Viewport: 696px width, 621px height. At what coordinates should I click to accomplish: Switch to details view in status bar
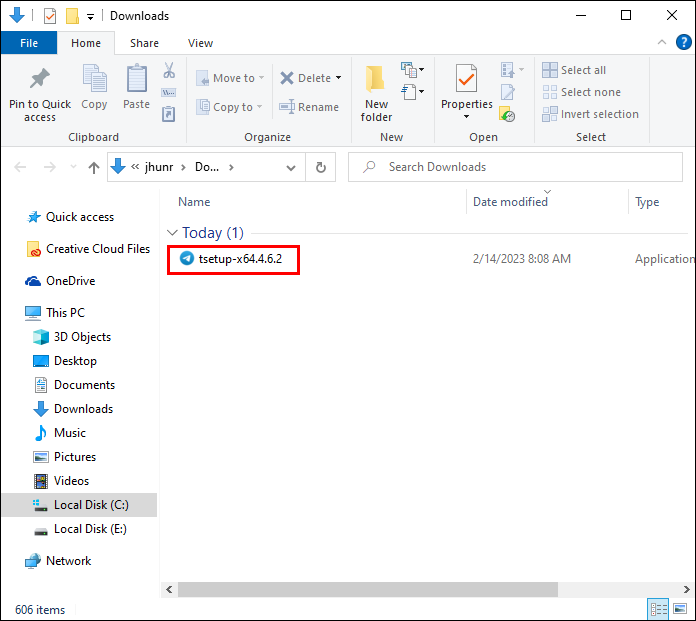[x=659, y=609]
